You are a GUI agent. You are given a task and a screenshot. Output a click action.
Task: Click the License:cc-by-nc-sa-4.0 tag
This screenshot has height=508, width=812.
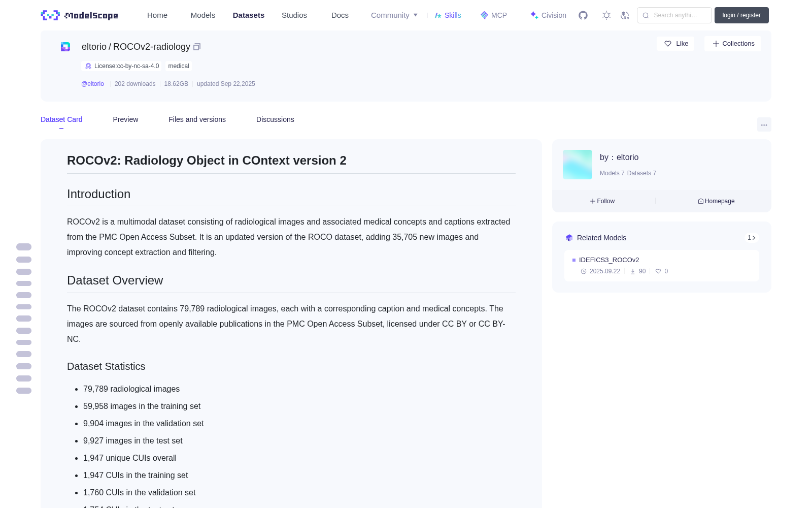(x=122, y=66)
